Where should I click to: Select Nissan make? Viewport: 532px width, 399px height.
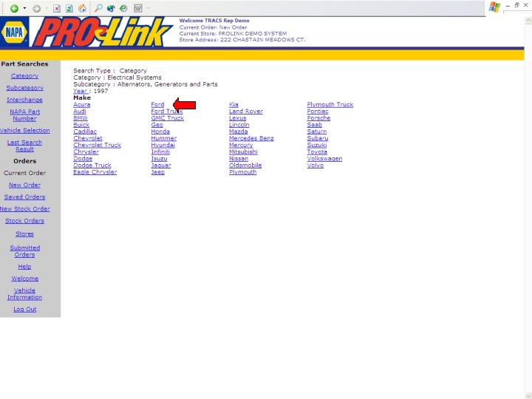[x=239, y=159]
